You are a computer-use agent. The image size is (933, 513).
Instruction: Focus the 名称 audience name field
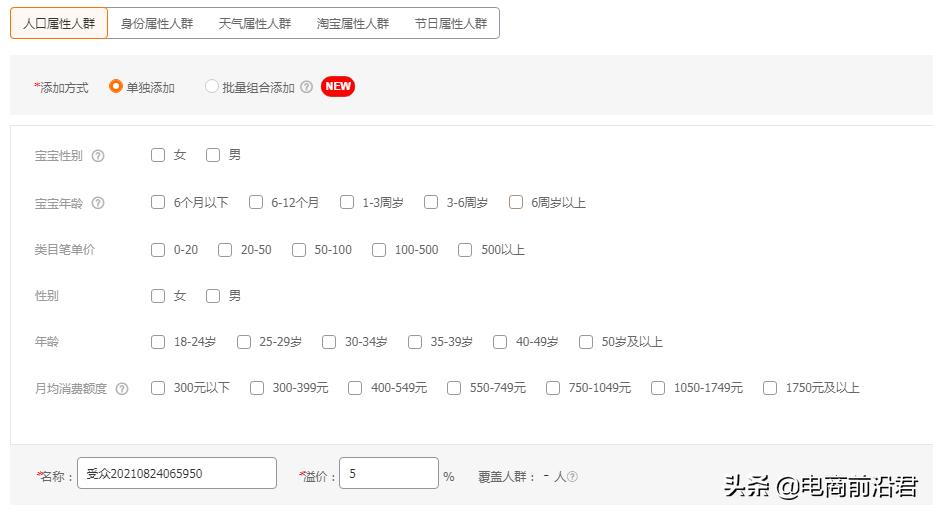click(x=177, y=473)
